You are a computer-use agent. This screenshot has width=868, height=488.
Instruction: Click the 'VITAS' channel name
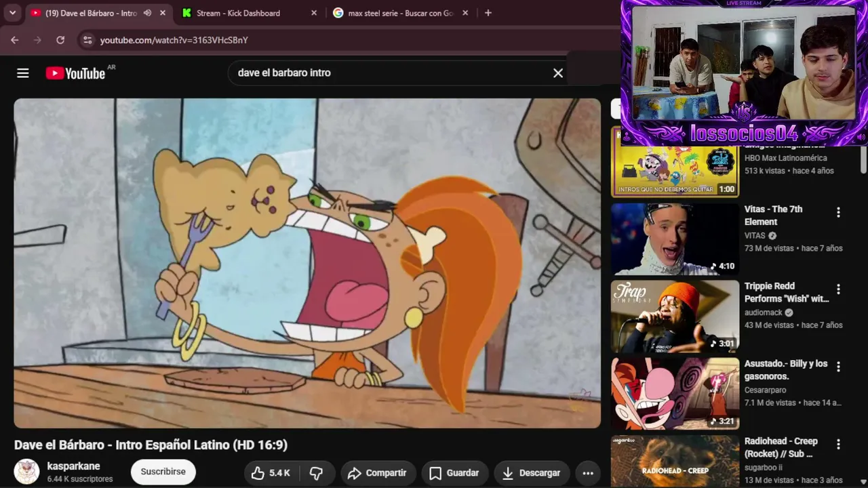point(755,235)
